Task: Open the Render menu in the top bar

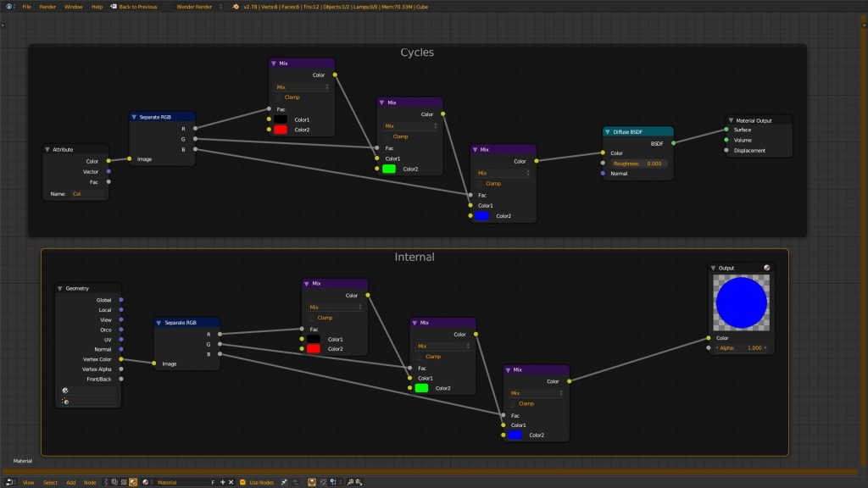Action: click(x=47, y=6)
